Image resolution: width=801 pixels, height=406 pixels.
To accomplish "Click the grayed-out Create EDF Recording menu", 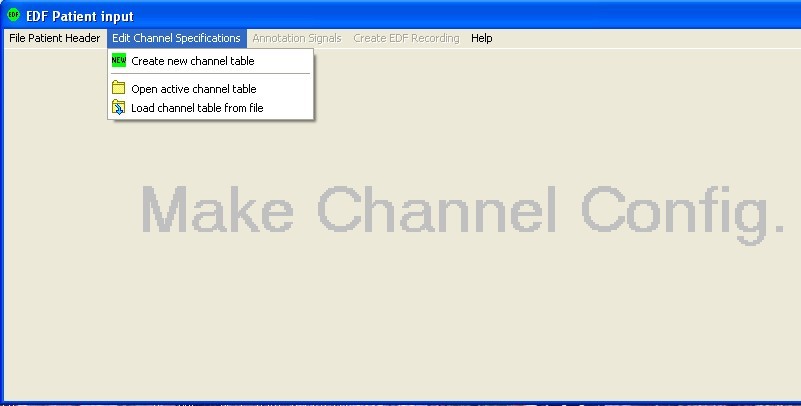I will 406,38.
